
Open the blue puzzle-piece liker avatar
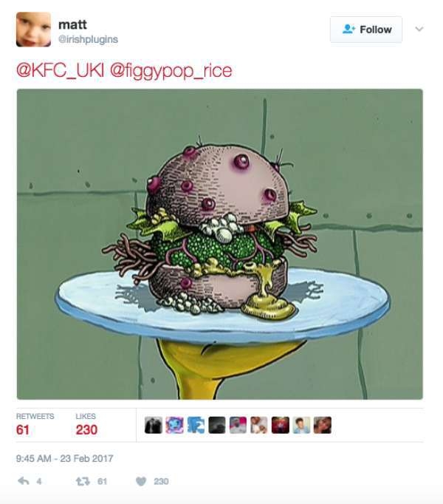tap(196, 425)
